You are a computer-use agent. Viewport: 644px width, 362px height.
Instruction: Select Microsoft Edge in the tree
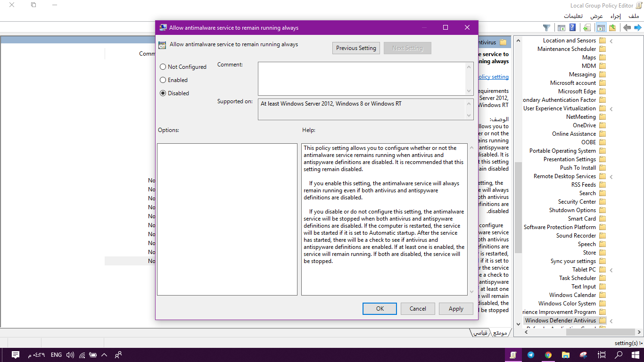click(577, 91)
